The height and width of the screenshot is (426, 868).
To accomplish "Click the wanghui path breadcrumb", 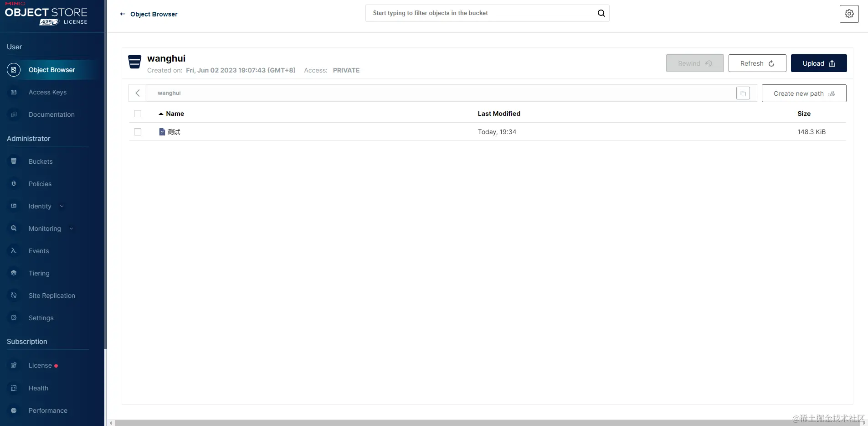I will click(169, 93).
